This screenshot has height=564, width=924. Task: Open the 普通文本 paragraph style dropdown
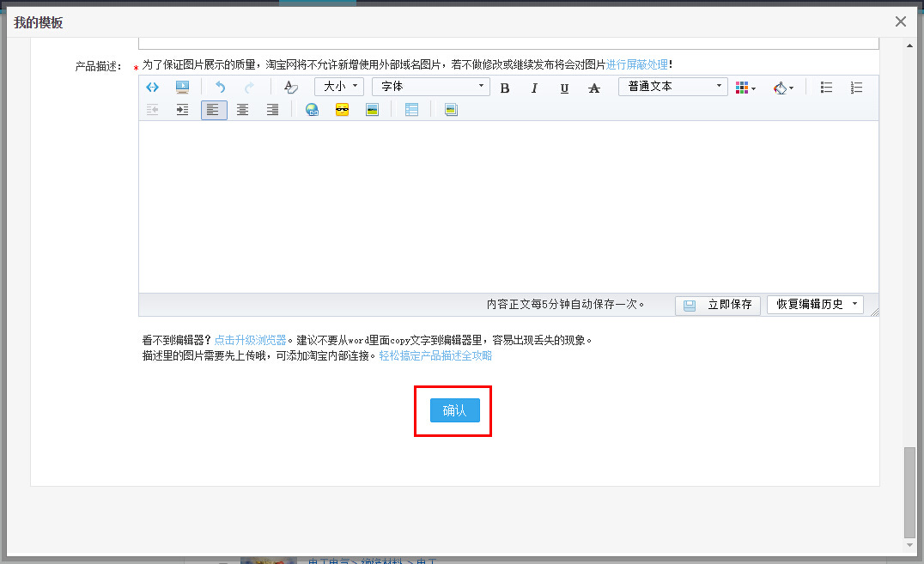tap(672, 86)
